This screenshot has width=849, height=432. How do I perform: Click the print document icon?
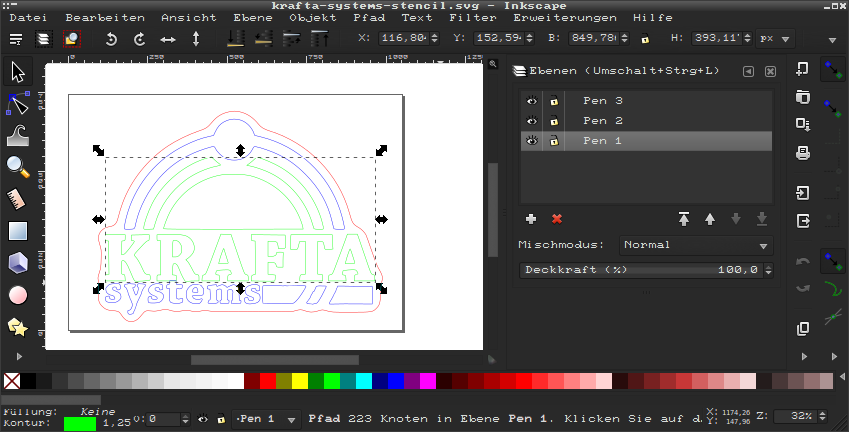802,153
